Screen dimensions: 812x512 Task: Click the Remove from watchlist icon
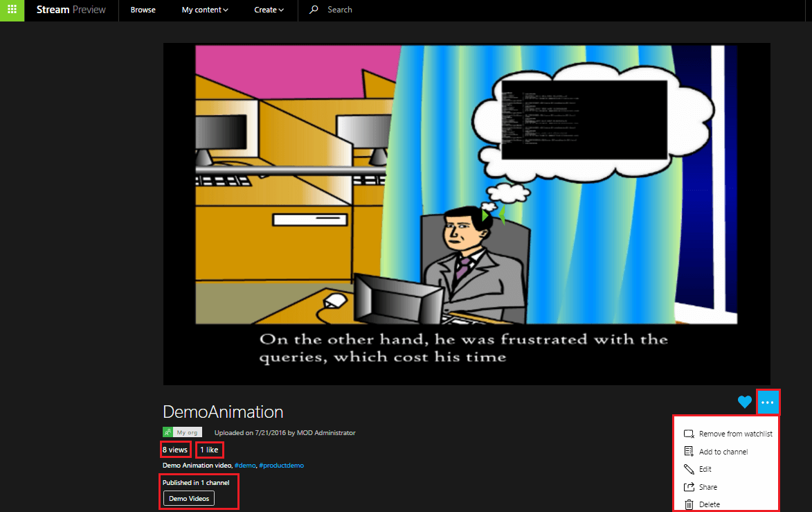[x=689, y=434]
